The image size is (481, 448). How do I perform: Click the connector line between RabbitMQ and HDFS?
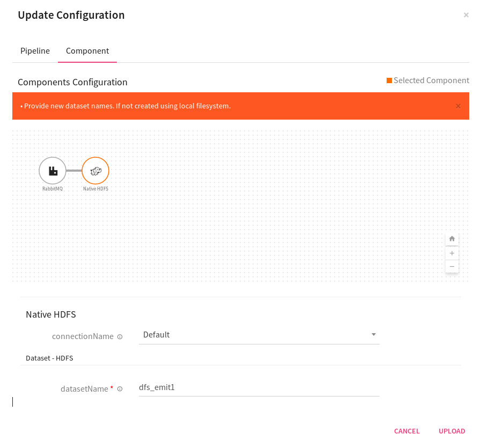point(74,171)
